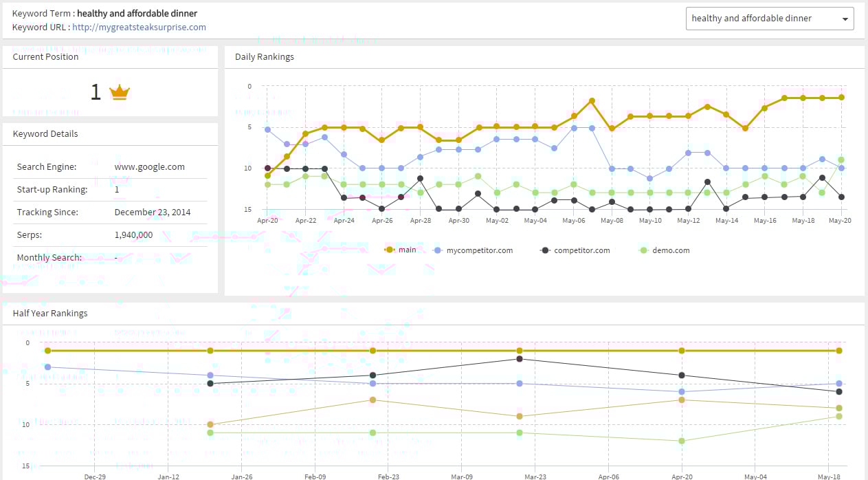
Task: Click the Current Position panel header
Action: (x=45, y=57)
